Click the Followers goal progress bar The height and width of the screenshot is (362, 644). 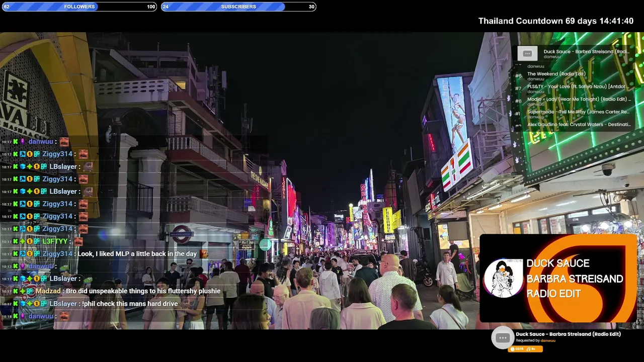(79, 7)
